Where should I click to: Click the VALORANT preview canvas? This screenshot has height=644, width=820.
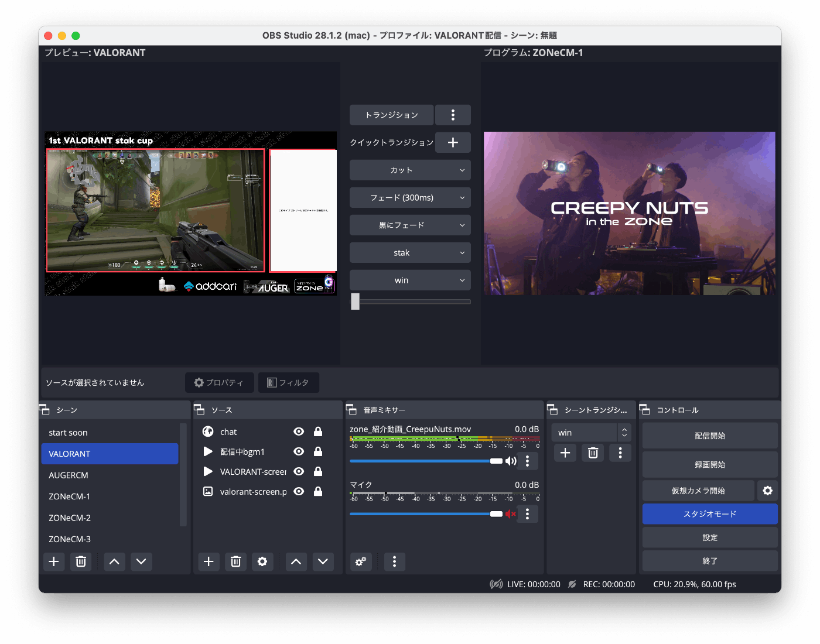(x=191, y=213)
